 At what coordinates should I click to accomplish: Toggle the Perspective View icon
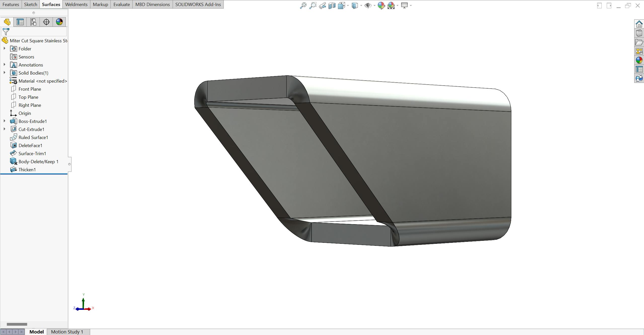[368, 5]
